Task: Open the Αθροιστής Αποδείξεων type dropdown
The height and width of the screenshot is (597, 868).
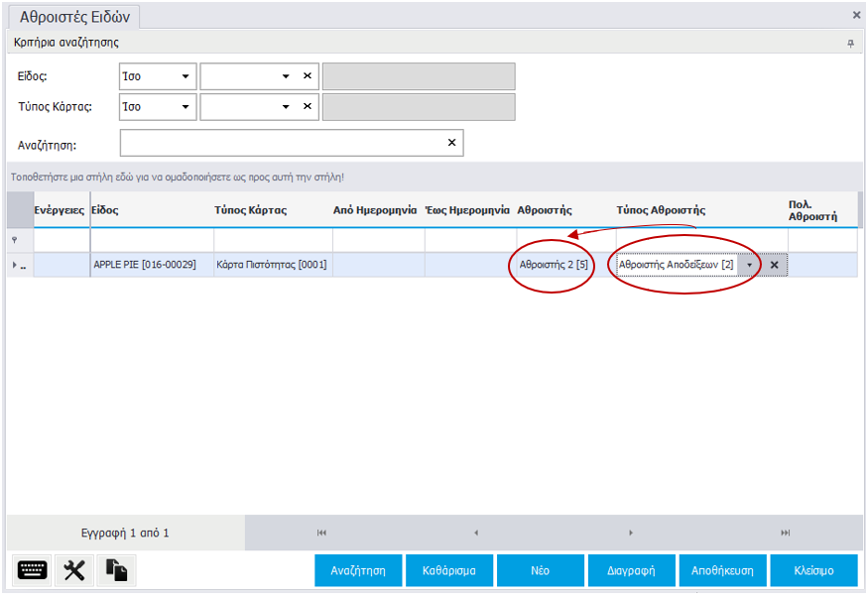Action: coord(749,265)
